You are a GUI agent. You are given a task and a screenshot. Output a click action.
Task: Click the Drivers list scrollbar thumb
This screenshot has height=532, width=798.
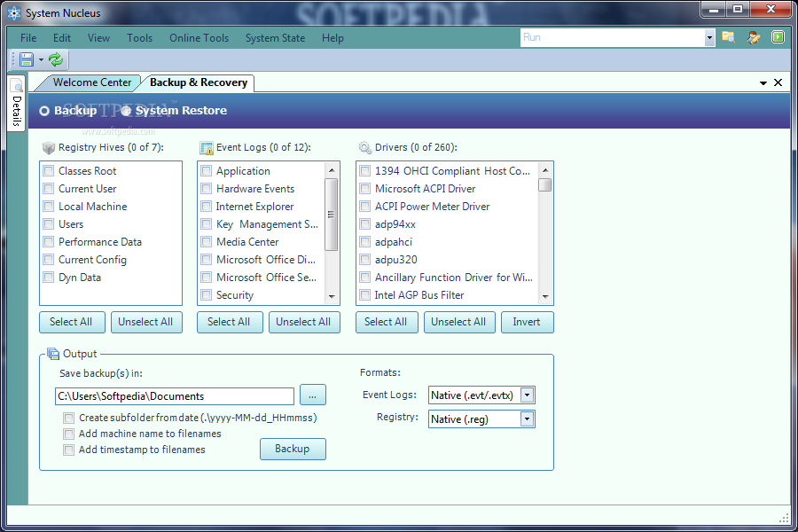tap(545, 184)
